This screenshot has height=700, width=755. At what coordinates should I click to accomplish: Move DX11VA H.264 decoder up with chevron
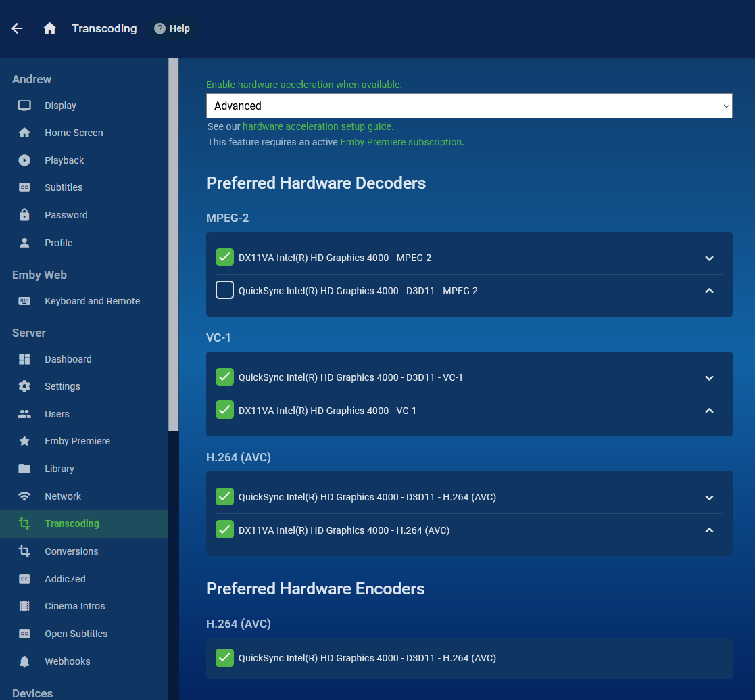click(709, 530)
